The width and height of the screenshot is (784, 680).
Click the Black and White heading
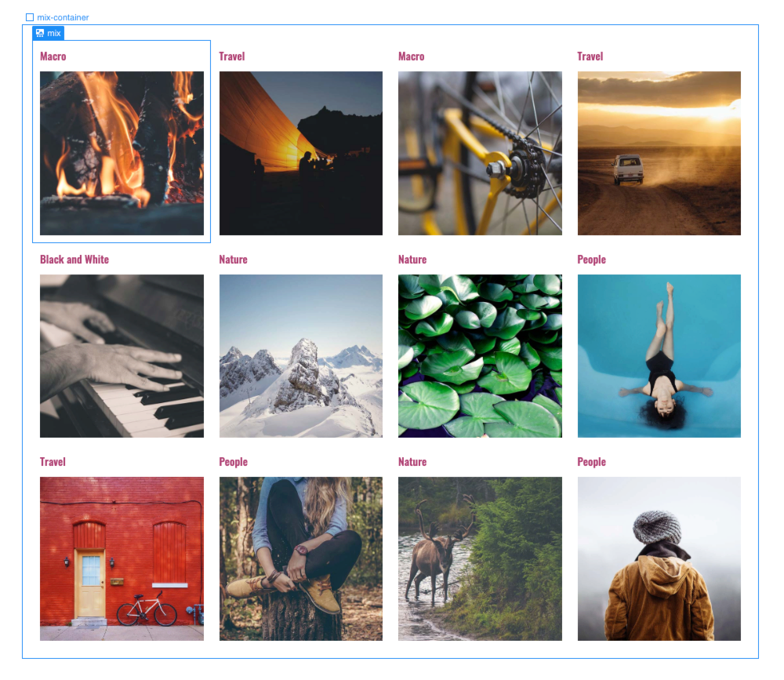(x=74, y=260)
